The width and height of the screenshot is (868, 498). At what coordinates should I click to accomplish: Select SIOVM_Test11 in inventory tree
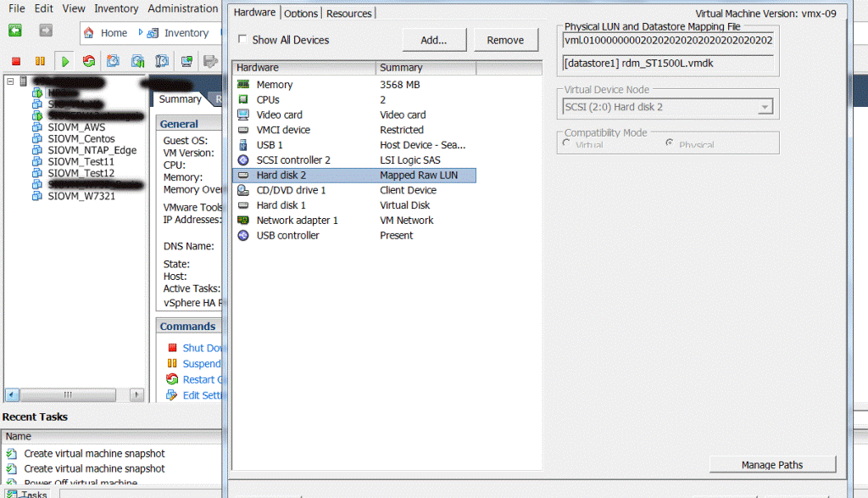[x=81, y=162]
